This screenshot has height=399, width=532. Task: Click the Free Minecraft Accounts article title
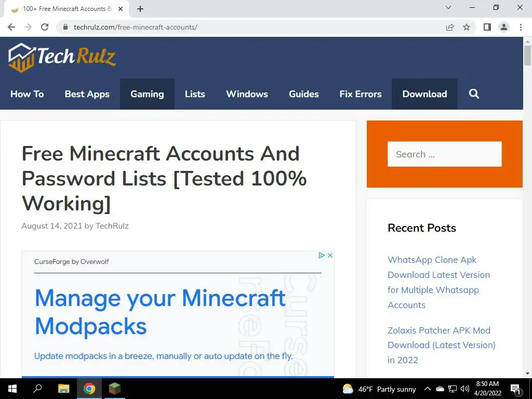click(164, 179)
